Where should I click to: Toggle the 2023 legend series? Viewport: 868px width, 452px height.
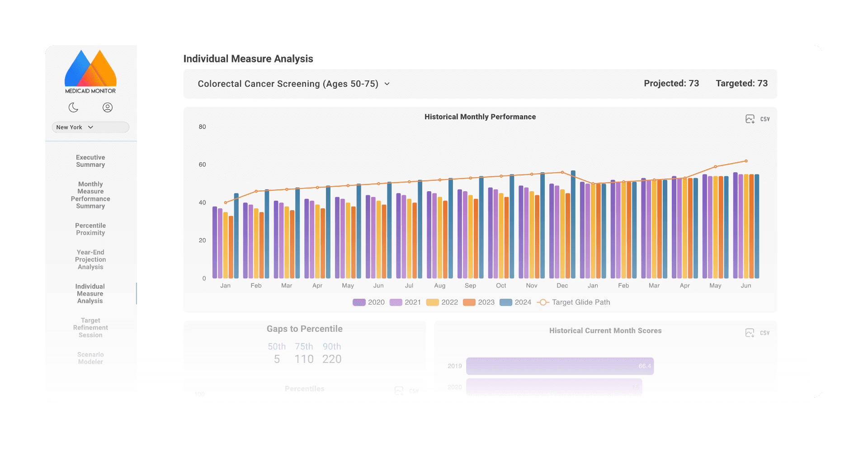(x=479, y=302)
